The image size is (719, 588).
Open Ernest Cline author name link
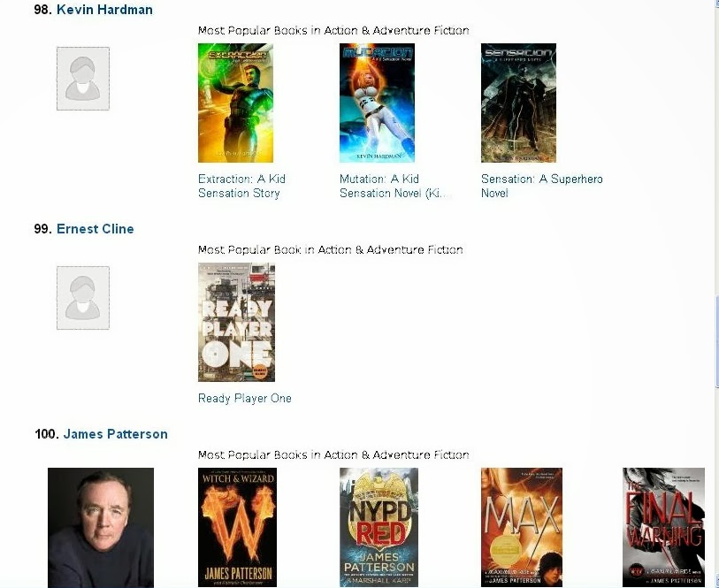click(95, 229)
